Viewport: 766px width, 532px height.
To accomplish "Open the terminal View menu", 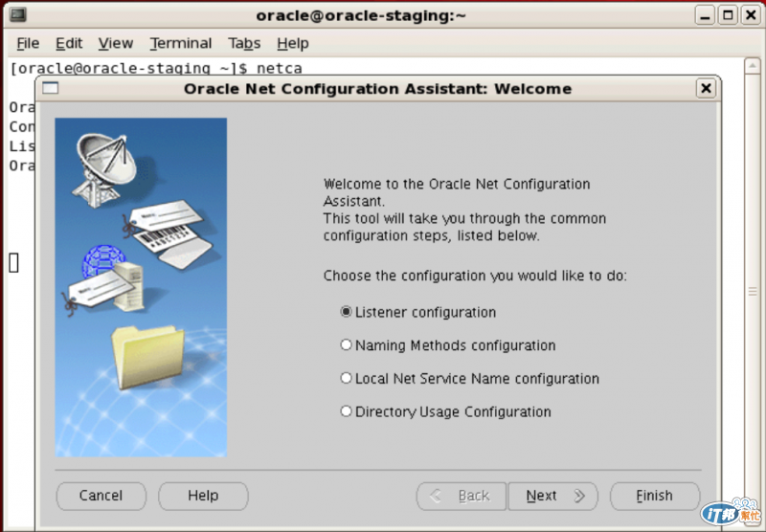I will click(x=116, y=43).
